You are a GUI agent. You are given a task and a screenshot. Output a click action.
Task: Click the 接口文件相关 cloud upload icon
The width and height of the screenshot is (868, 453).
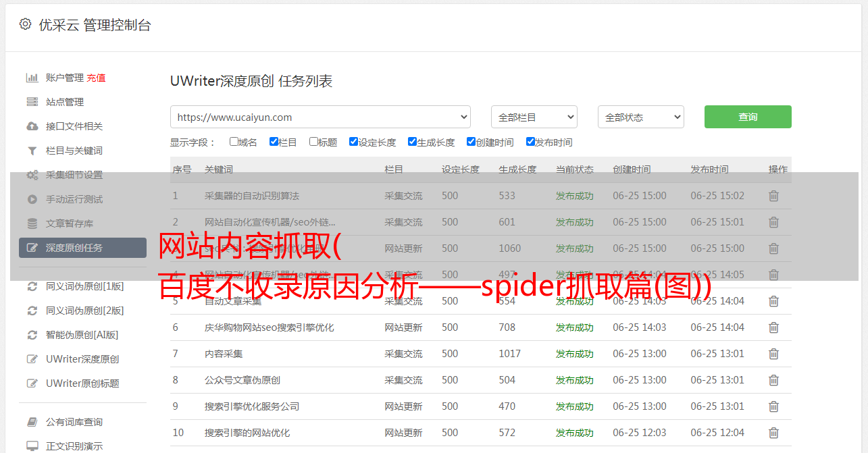click(x=32, y=126)
